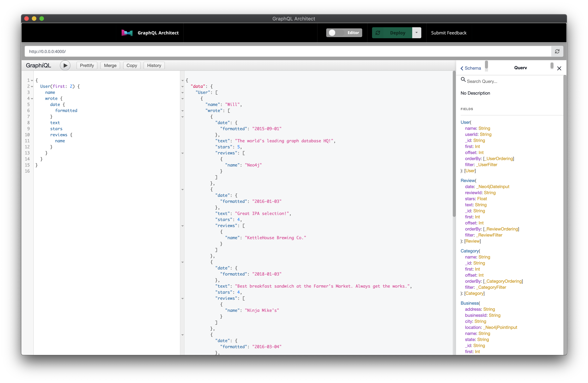This screenshot has width=588, height=383.
Task: Click the Deploy refresh arrows icon
Action: 378,33
